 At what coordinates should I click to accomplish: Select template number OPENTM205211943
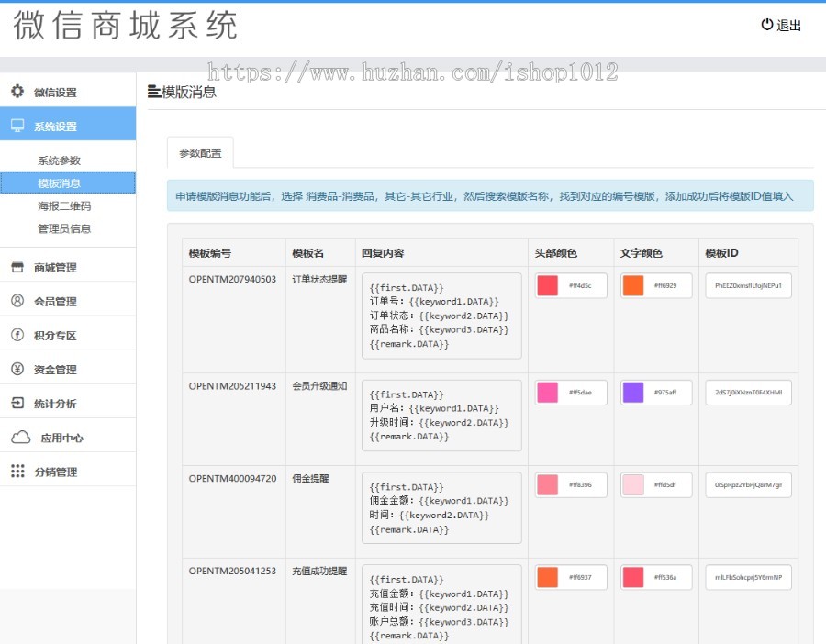click(232, 386)
